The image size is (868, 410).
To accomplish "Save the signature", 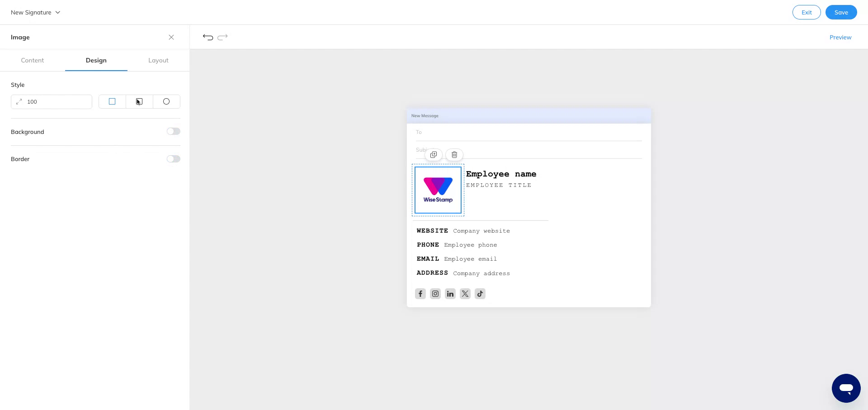I will [x=841, y=12].
